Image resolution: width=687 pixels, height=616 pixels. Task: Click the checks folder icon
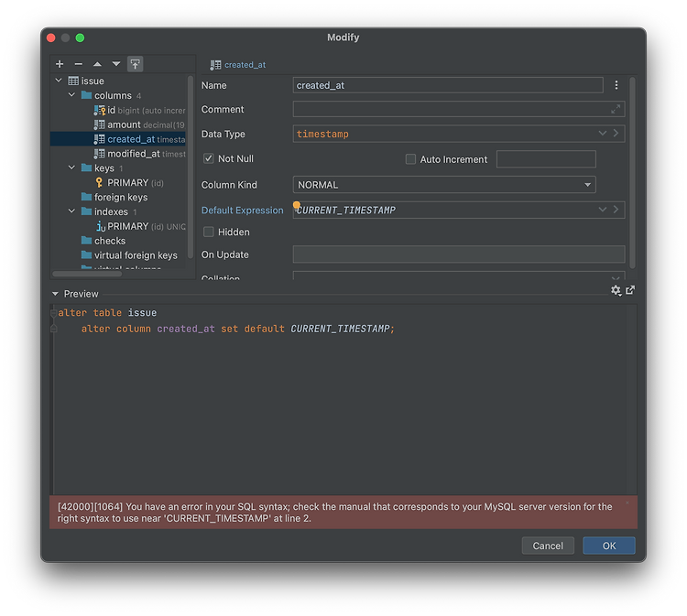86,241
